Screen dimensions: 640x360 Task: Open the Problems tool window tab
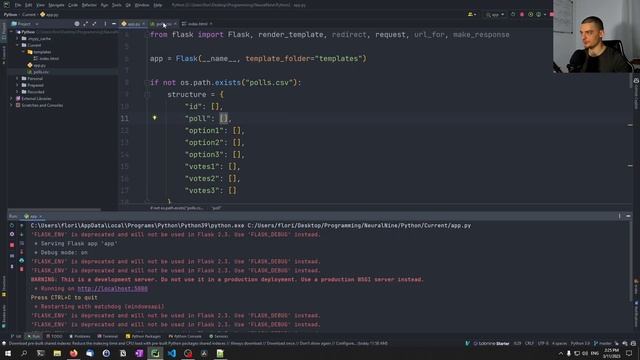(x=80, y=336)
